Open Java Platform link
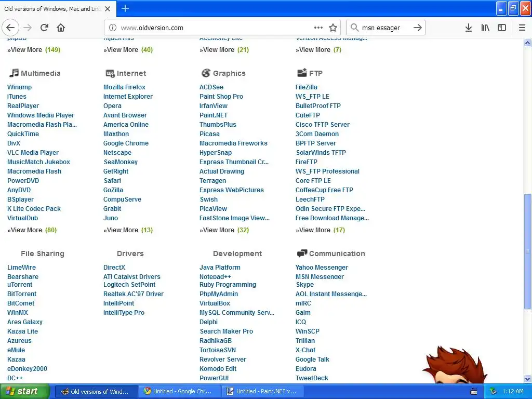The image size is (532, 399). click(220, 268)
